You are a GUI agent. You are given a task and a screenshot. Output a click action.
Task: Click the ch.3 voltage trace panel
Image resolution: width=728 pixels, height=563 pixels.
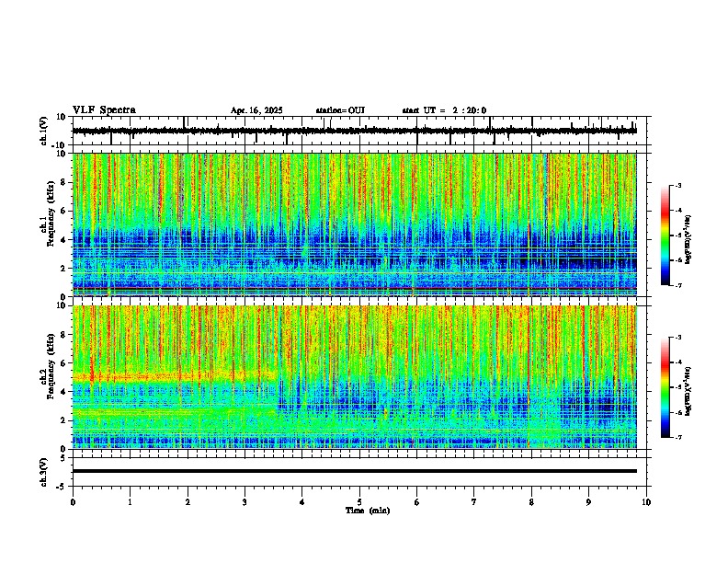pos(361,472)
